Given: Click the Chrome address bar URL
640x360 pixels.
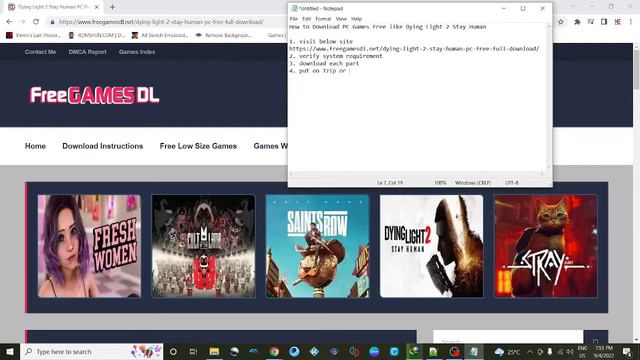Looking at the screenshot, I should (x=161, y=22).
